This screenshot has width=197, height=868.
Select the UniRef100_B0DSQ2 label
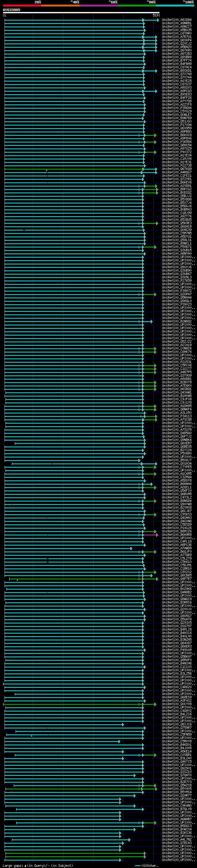(177, 193)
